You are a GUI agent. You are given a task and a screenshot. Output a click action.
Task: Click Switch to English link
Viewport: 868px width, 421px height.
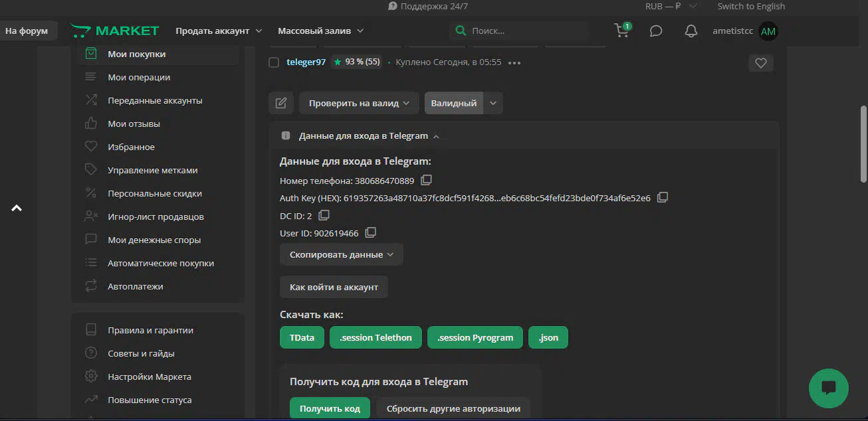751,6
